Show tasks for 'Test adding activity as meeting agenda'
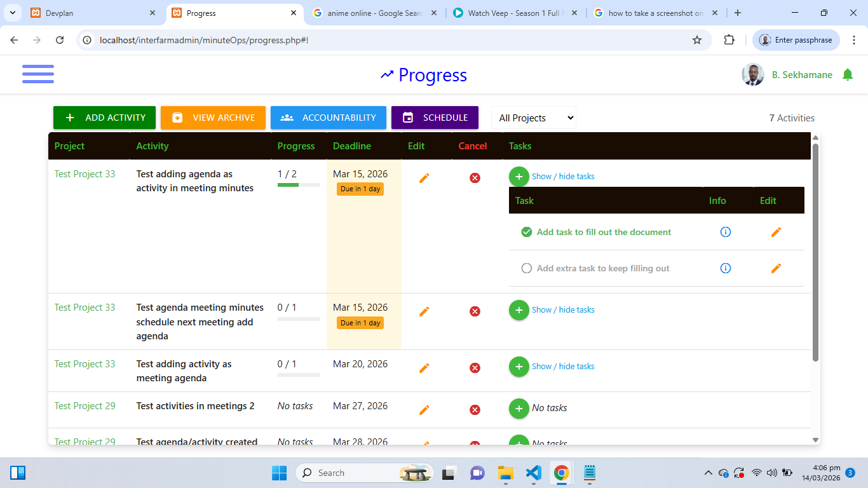Viewport: 868px width, 488px height. (563, 367)
